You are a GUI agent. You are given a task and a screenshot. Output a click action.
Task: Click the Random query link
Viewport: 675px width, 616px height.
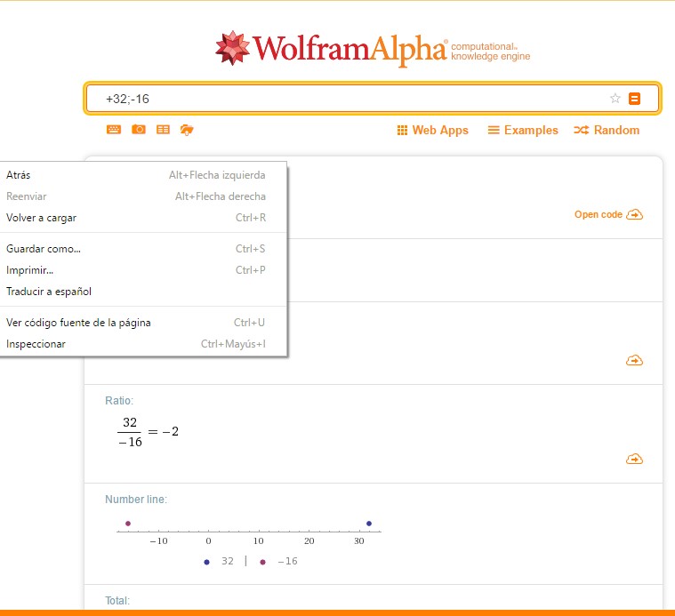point(607,130)
